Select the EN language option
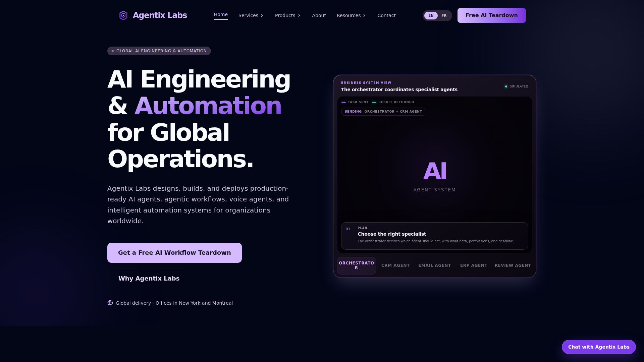Screen dimensions: 644x362 pyautogui.click(x=431, y=16)
